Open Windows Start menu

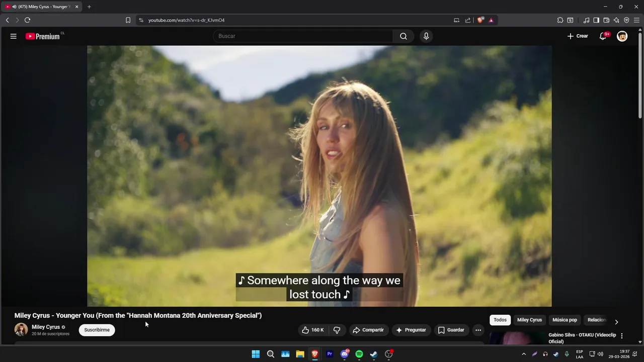pyautogui.click(x=256, y=354)
